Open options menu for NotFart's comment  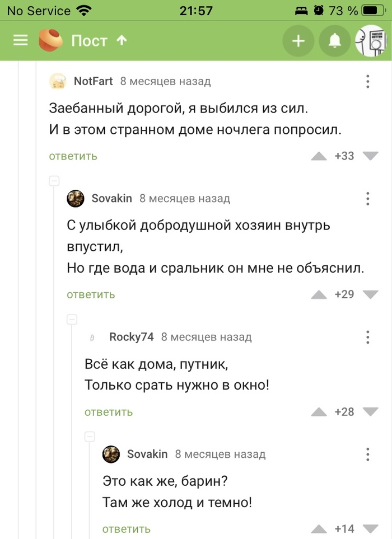click(368, 81)
